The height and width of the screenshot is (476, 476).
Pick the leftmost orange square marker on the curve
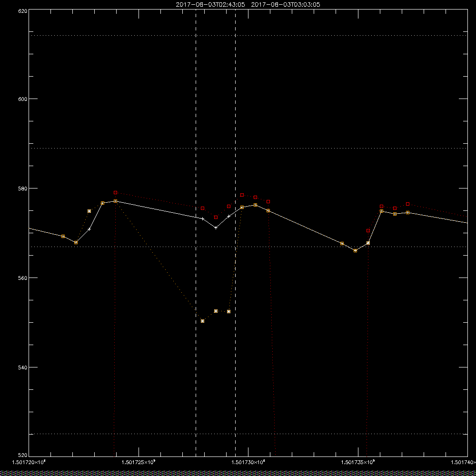point(63,236)
